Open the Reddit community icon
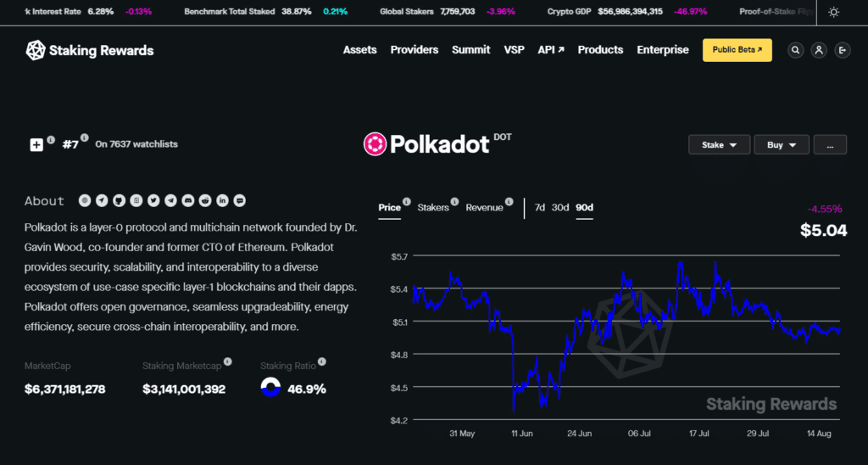The height and width of the screenshot is (465, 868). (x=205, y=201)
